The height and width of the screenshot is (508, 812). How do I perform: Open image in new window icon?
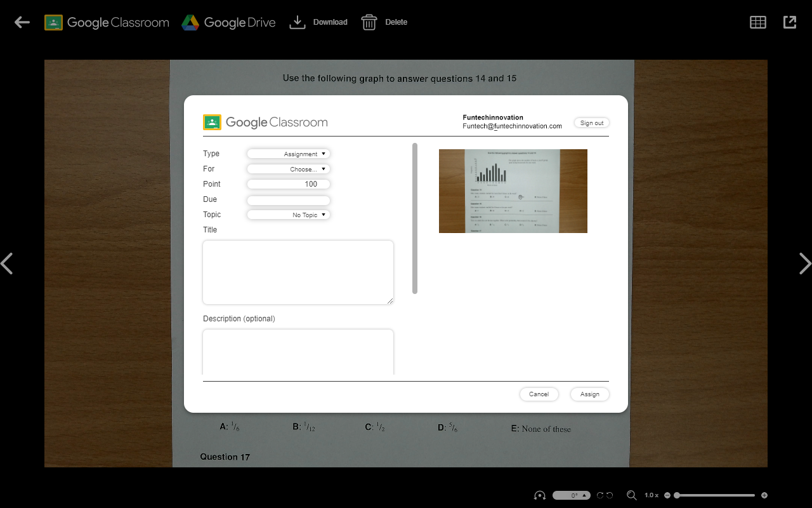click(790, 22)
